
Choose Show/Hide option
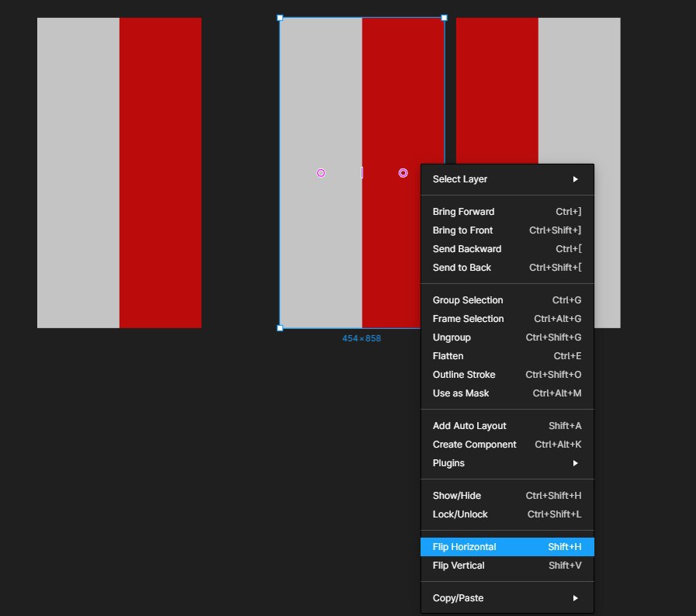[507, 496]
